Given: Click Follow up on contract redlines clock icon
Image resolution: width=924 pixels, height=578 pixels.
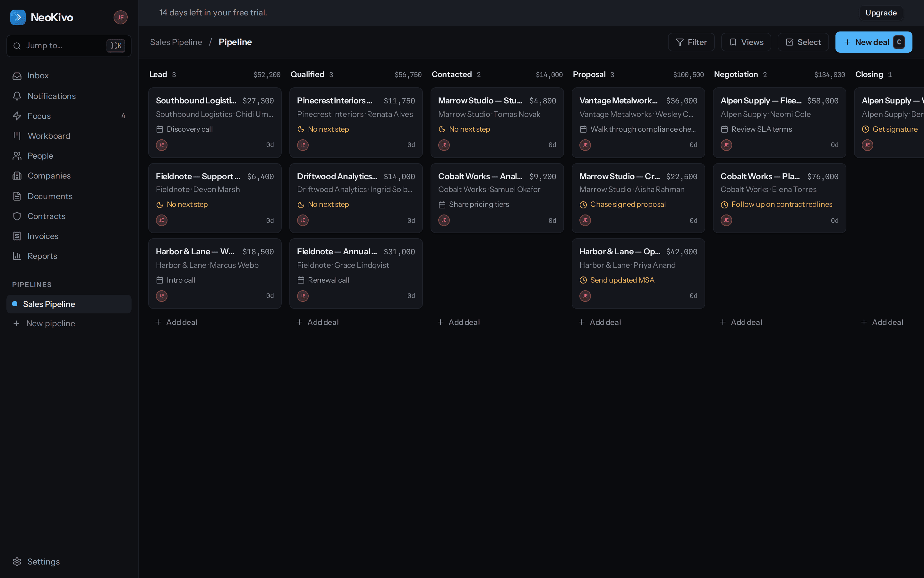Looking at the screenshot, I should (724, 205).
